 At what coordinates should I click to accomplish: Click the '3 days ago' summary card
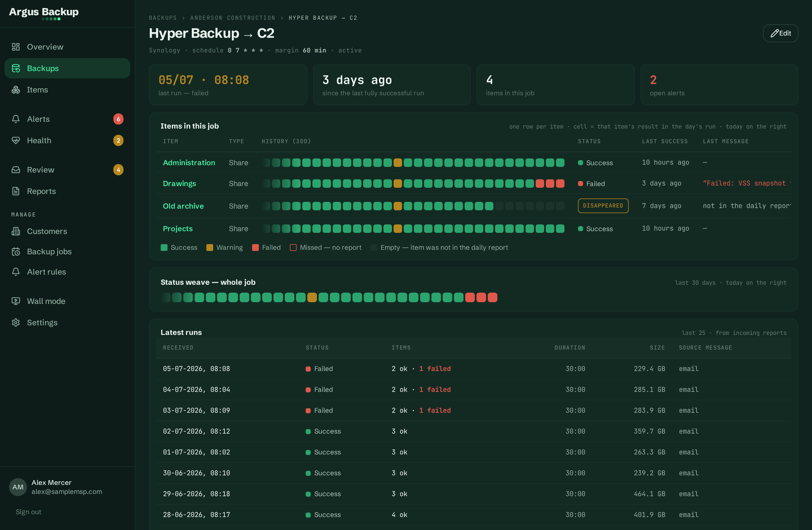pyautogui.click(x=392, y=85)
